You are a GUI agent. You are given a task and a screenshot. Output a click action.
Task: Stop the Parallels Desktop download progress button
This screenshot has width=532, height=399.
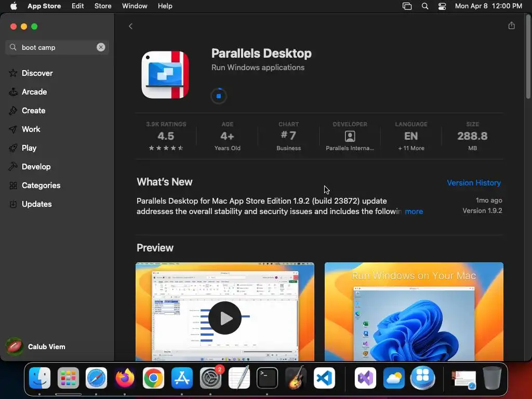point(219,96)
